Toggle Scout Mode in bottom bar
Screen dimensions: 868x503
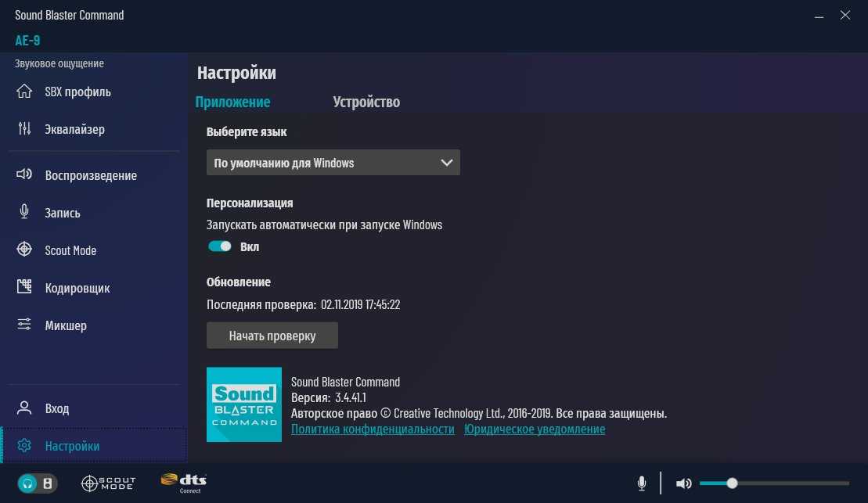point(108,483)
